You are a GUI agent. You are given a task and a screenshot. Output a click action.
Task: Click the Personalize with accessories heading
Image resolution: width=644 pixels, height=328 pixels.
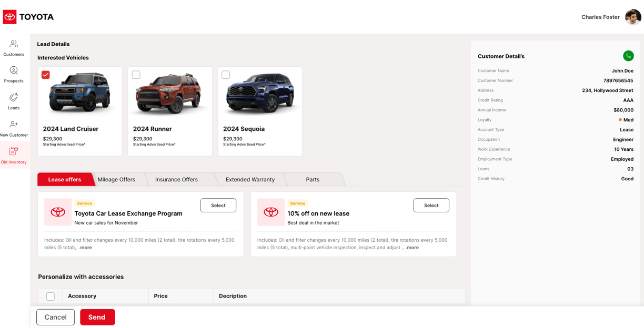coord(81,276)
